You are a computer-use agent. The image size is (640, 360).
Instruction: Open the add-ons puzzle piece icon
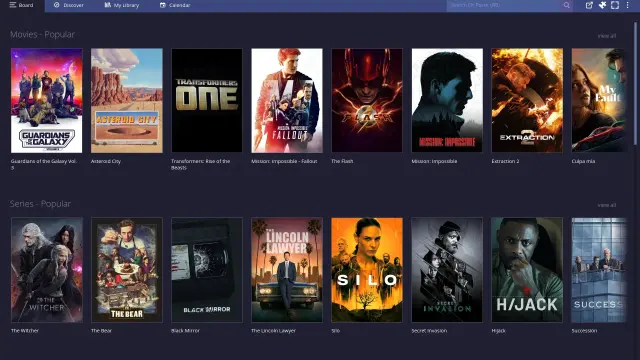(602, 5)
